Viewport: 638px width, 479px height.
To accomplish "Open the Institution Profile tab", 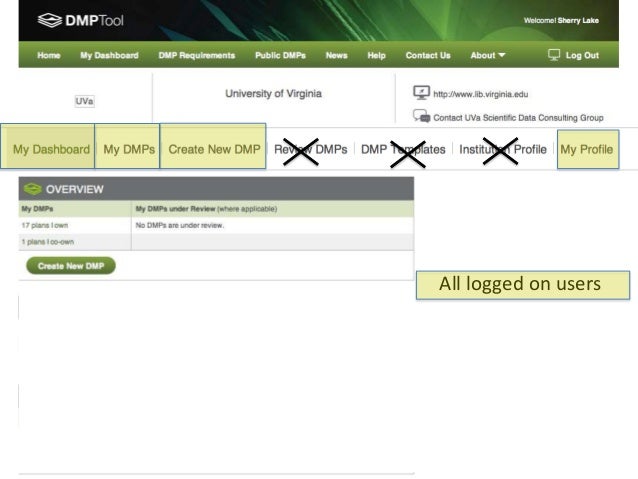I will 503,149.
